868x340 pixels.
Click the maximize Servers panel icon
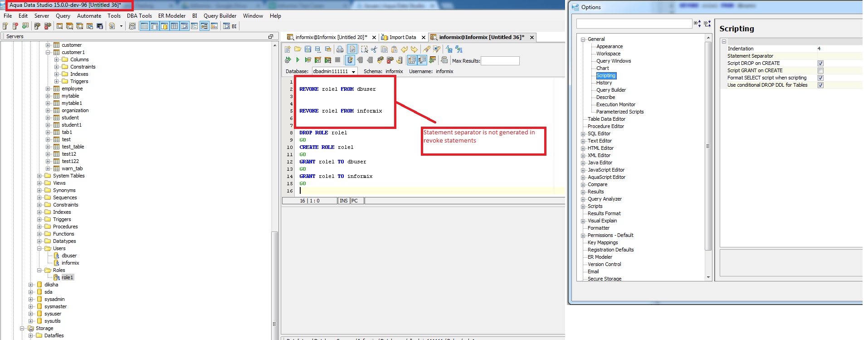(271, 36)
